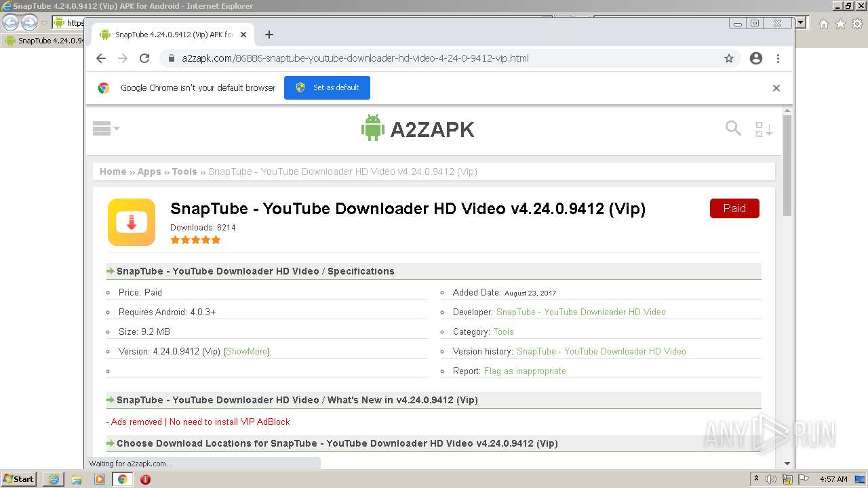Click the Chrome page vertical scrollbar

pyautogui.click(x=787, y=165)
